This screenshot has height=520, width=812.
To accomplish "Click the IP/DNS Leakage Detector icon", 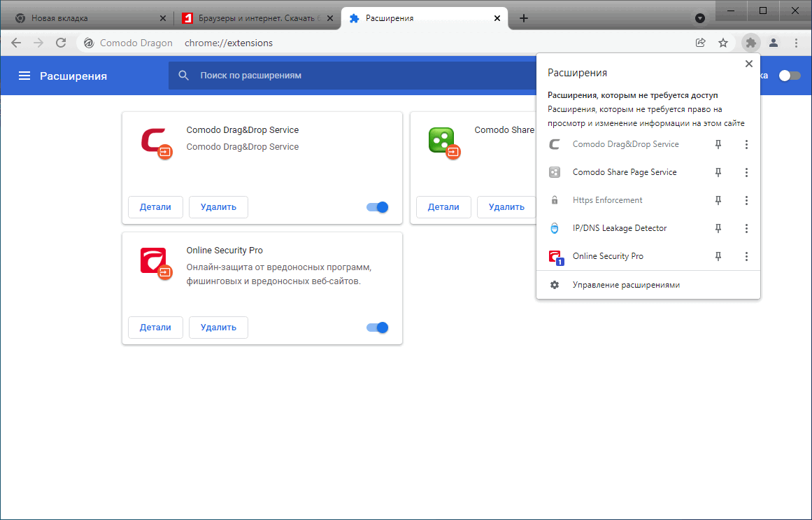I will point(555,229).
